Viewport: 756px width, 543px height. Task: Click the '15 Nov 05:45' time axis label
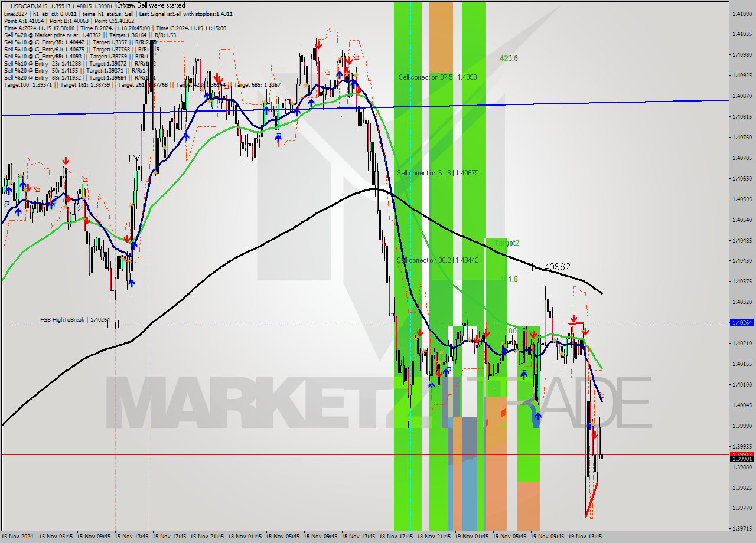56,537
